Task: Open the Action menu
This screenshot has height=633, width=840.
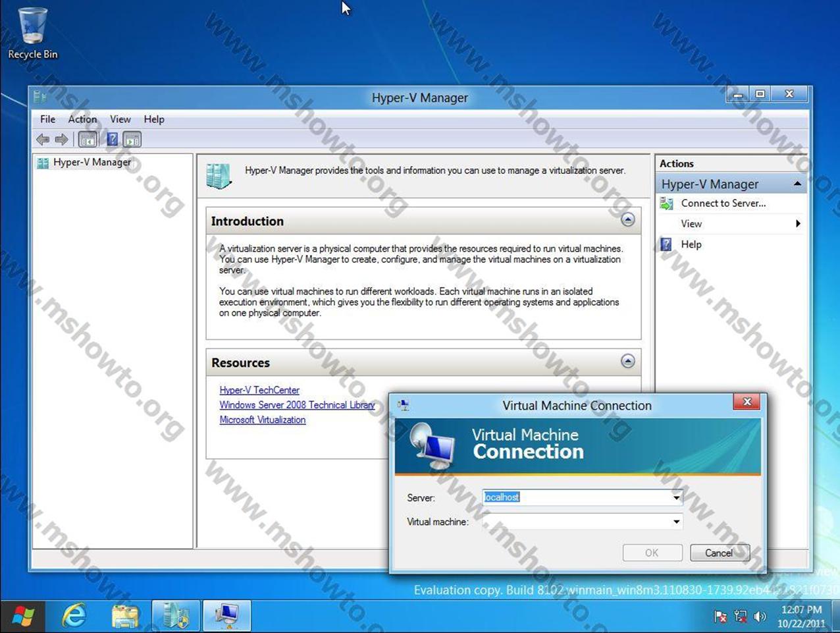Action: tap(82, 119)
